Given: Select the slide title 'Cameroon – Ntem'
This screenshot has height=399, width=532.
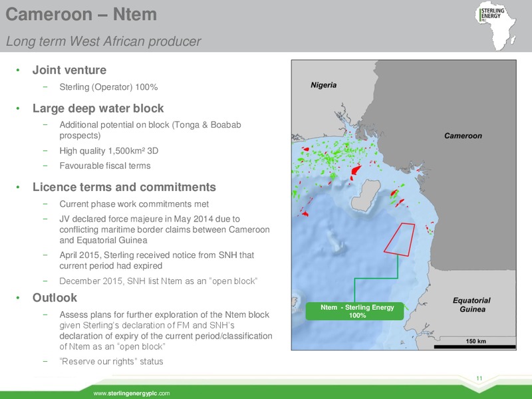Looking at the screenshot, I should pos(81,15).
